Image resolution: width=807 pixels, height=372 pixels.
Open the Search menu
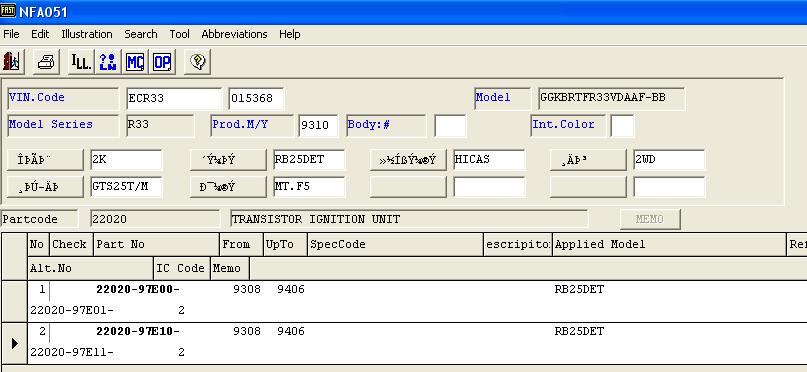pos(141,34)
